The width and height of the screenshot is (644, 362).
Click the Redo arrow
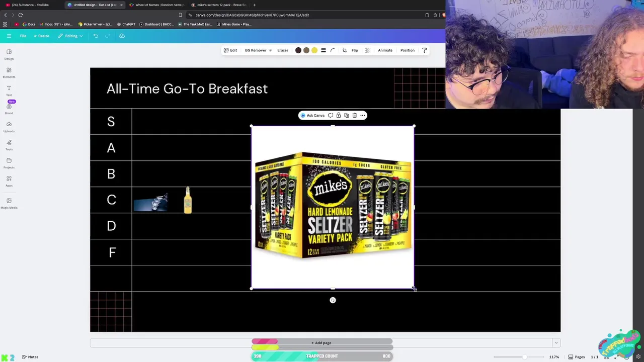point(107,36)
